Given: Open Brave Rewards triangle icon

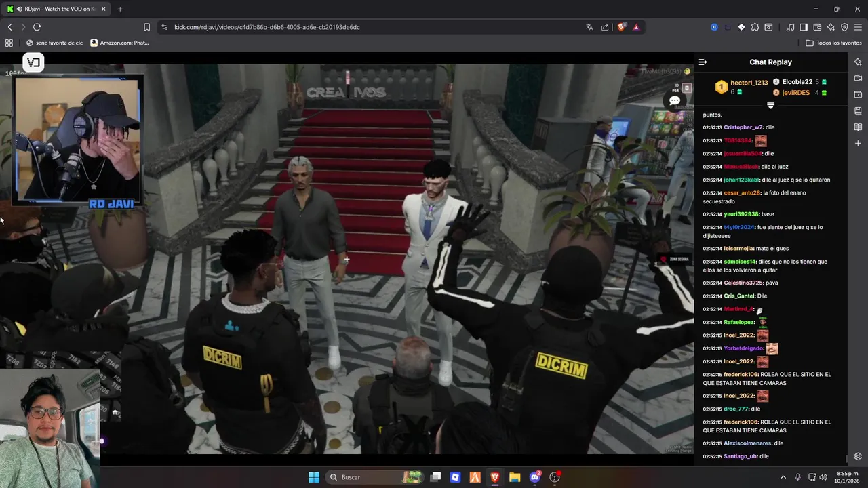Looking at the screenshot, I should click(x=636, y=27).
